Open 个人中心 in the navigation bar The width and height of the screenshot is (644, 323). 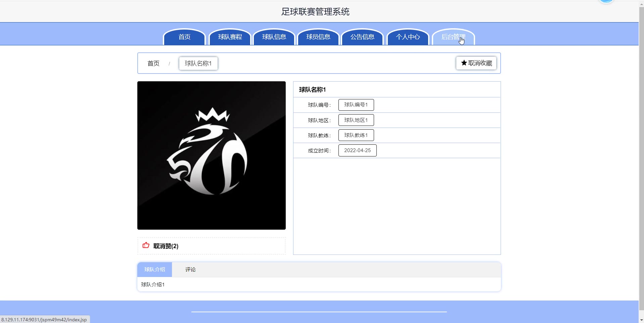[408, 37]
